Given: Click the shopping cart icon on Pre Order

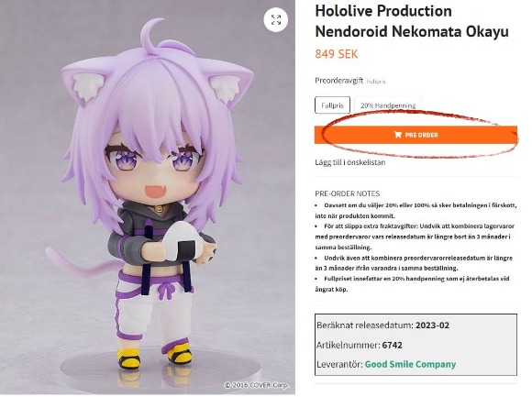Looking at the screenshot, I should pyautogui.click(x=398, y=135).
